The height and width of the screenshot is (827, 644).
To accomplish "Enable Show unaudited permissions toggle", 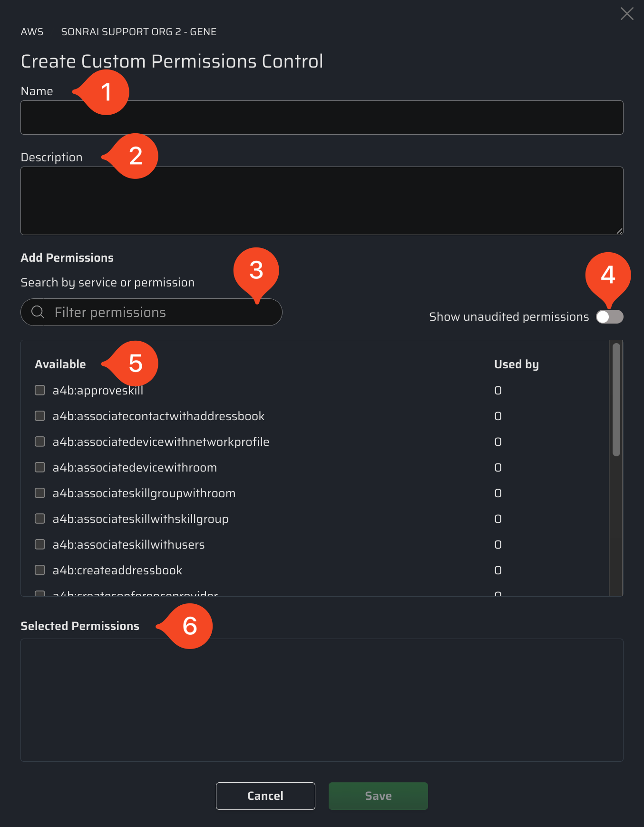I will pos(609,317).
